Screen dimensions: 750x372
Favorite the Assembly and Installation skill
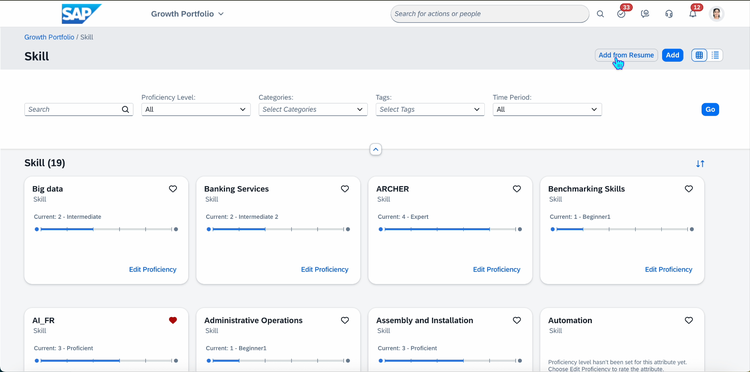pos(517,320)
